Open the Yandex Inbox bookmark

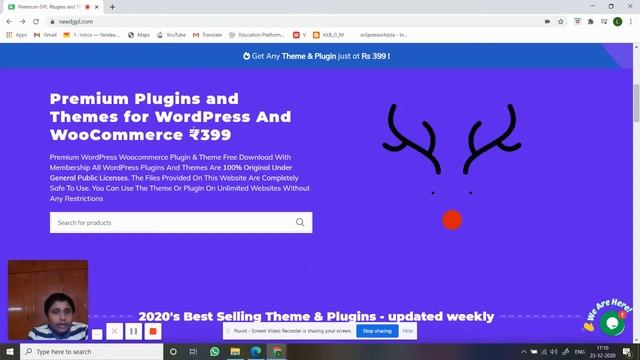92,35
